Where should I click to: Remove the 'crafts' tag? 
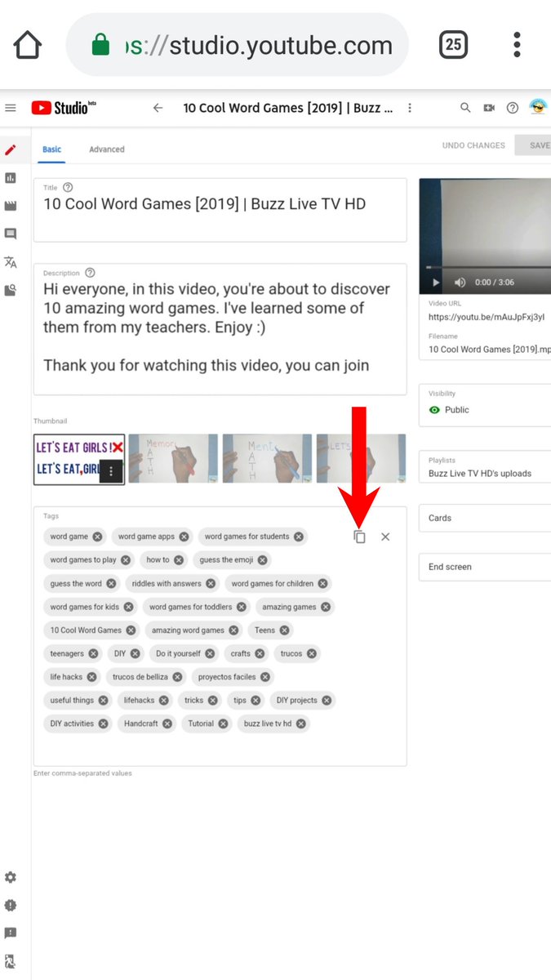point(260,653)
